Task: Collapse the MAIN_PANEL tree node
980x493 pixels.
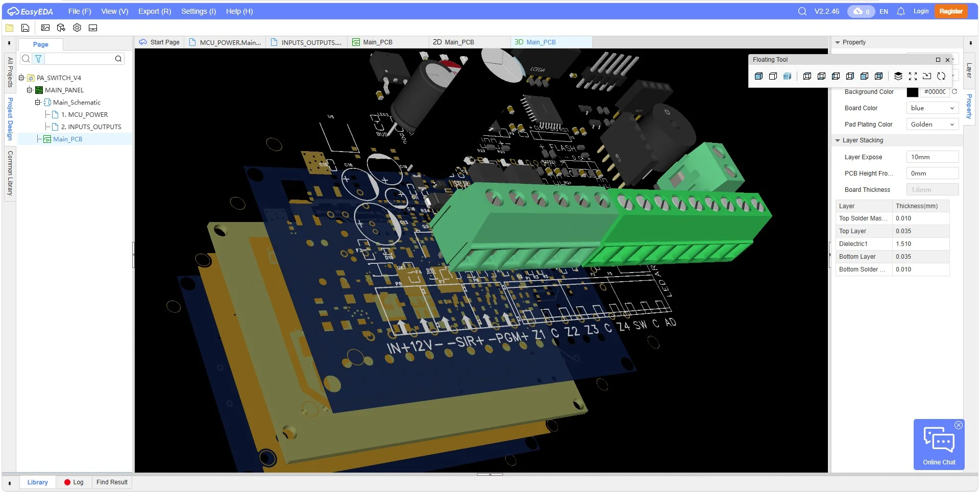Action: 30,90
